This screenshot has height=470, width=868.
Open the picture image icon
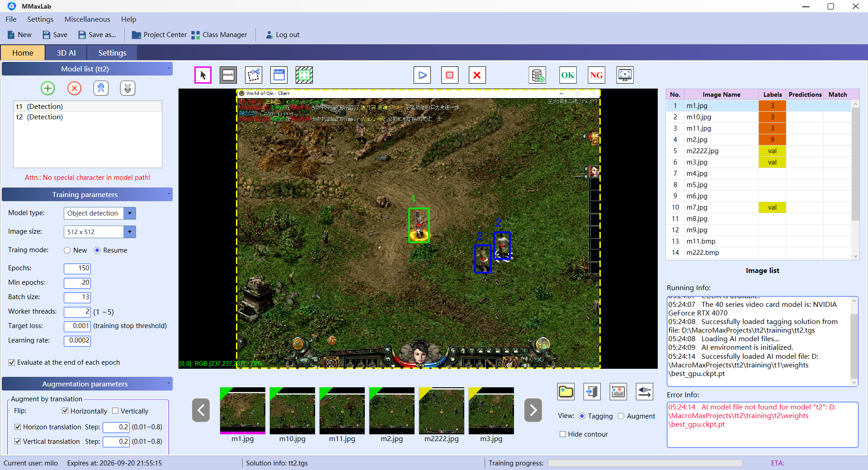click(x=618, y=391)
